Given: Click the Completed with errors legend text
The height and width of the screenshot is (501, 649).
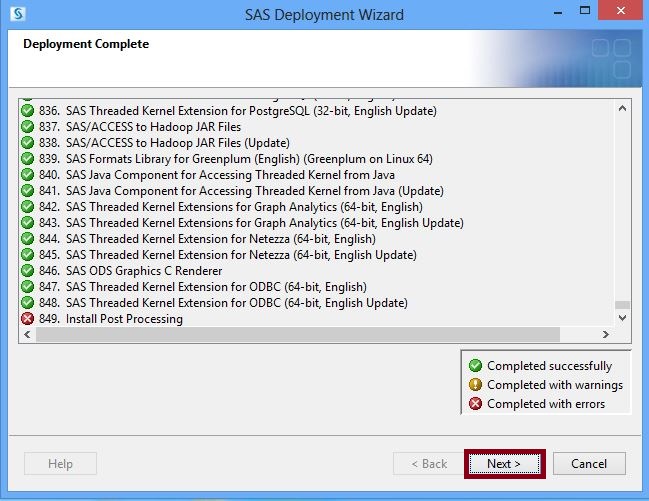Looking at the screenshot, I should [546, 404].
